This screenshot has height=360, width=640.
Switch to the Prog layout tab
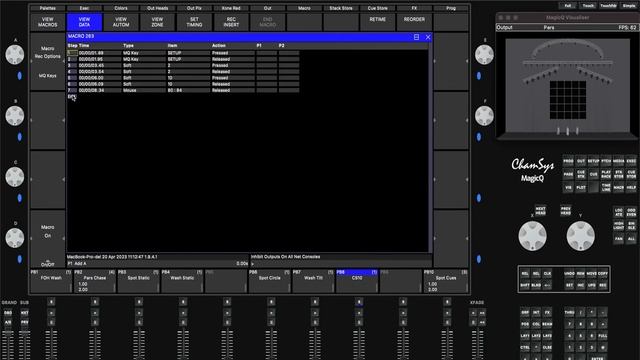(x=451, y=8)
